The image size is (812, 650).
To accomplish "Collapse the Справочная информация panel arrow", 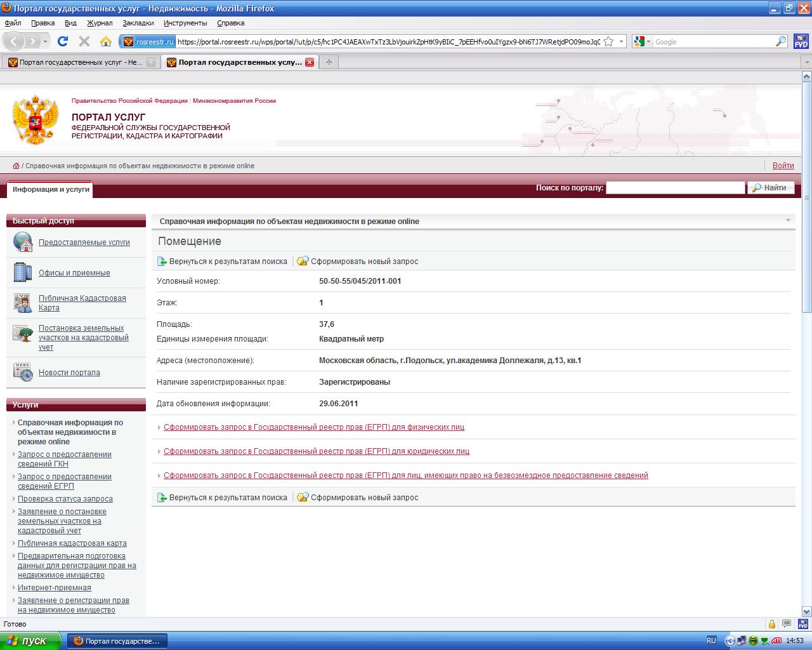I will (x=788, y=221).
